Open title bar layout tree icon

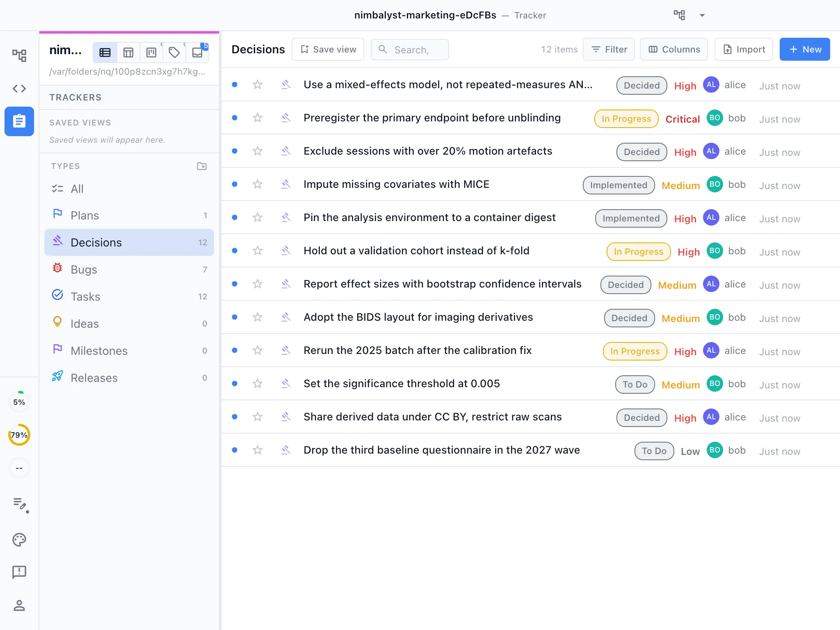click(679, 15)
